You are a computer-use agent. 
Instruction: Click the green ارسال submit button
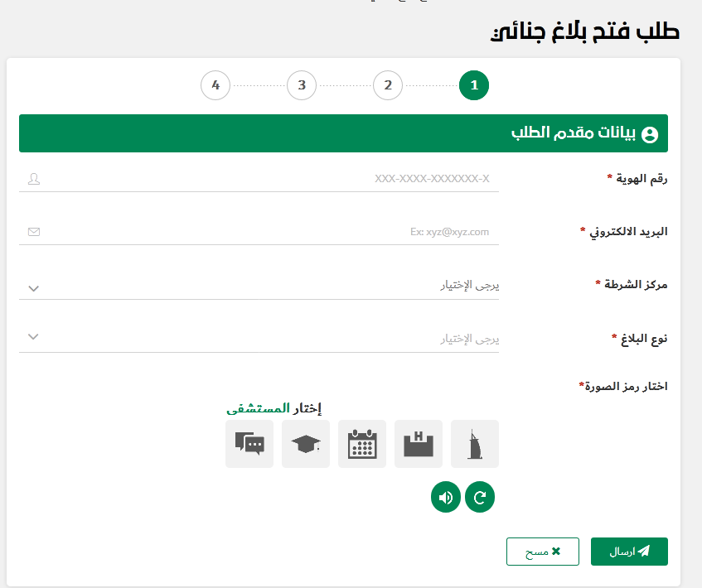click(x=629, y=551)
